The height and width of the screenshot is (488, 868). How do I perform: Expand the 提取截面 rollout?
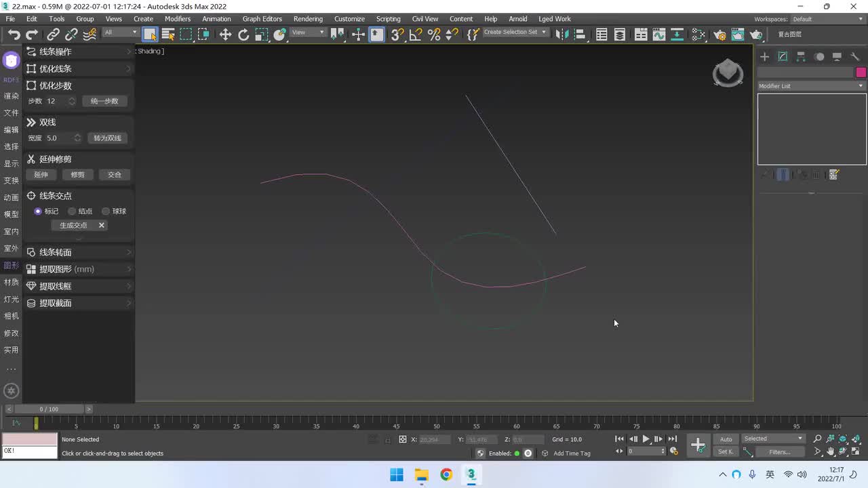79,303
